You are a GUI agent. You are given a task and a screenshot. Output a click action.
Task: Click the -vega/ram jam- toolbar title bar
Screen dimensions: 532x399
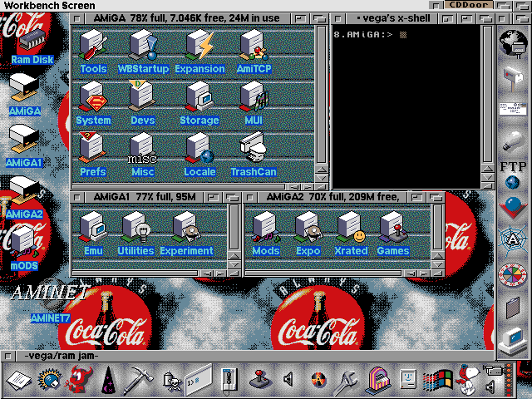click(x=254, y=356)
